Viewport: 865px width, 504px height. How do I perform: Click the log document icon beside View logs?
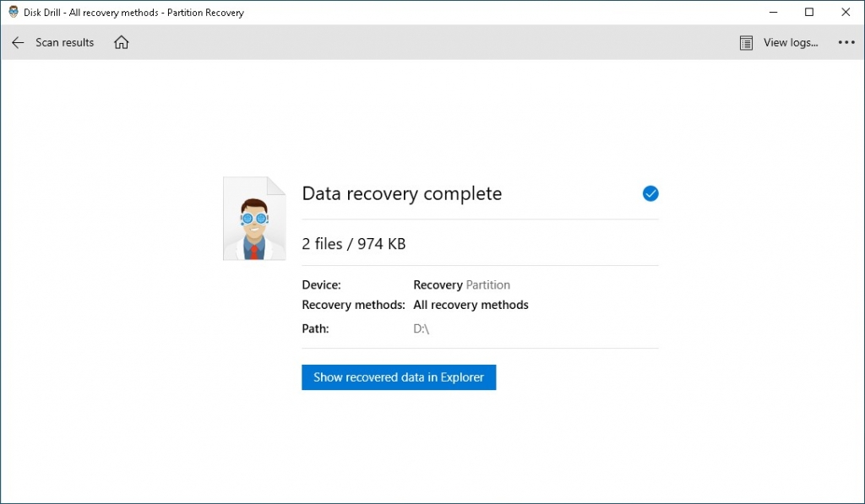pyautogui.click(x=745, y=42)
